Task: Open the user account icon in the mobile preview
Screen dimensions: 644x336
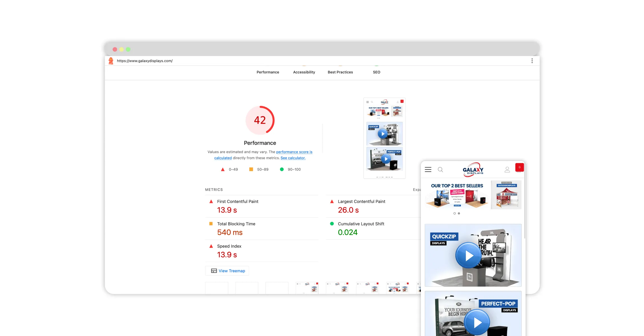Action: (x=507, y=169)
